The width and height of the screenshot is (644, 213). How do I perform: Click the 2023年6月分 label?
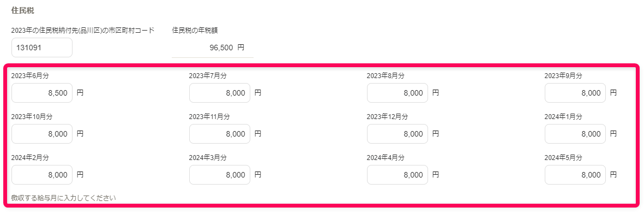(30, 76)
